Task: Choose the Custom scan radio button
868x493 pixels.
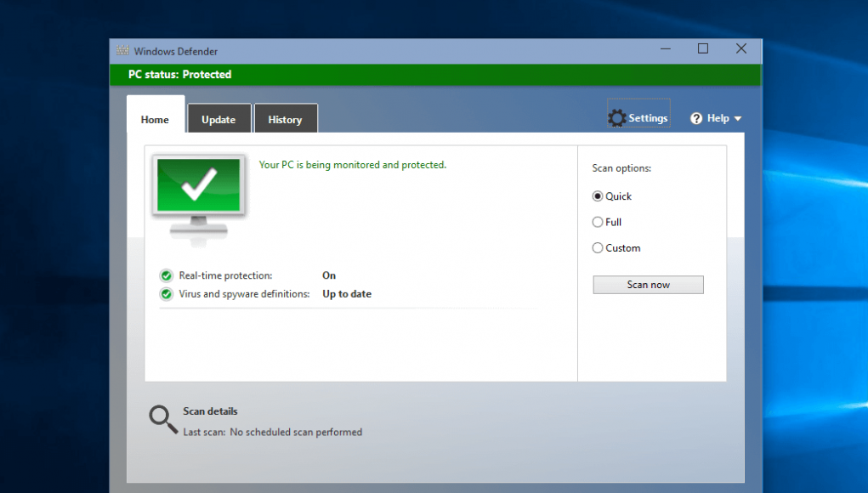Action: pyautogui.click(x=598, y=248)
